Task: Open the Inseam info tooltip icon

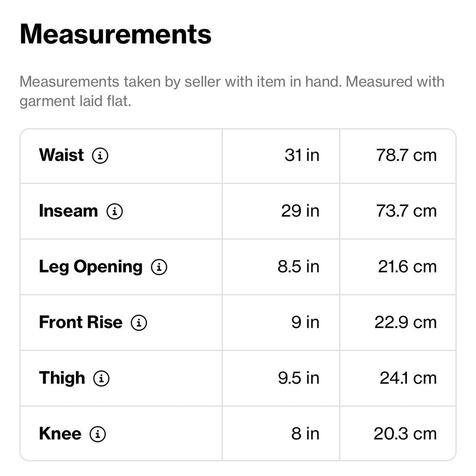Action: 115,211
